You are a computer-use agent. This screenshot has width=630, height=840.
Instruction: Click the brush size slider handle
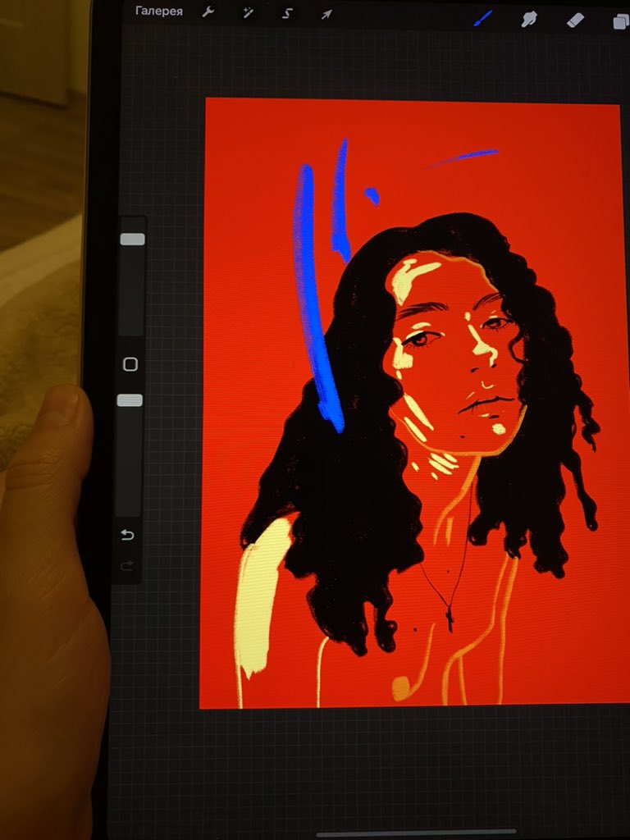click(x=132, y=239)
